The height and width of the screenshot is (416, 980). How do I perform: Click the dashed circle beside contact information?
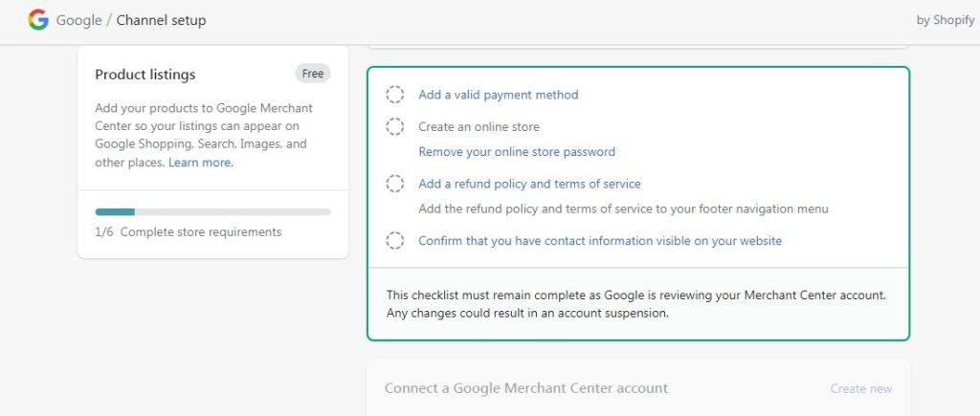point(394,240)
